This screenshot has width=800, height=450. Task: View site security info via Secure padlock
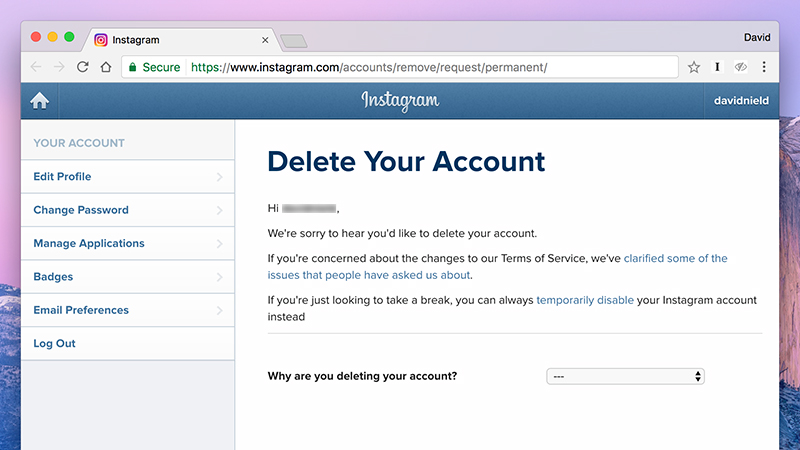click(154, 67)
